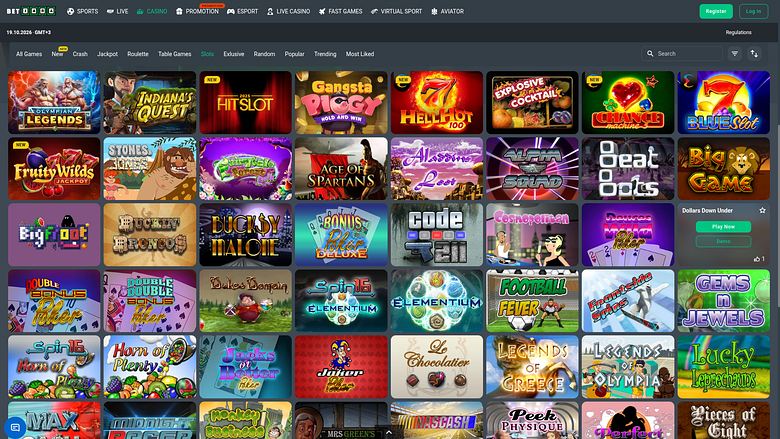Screen dimensions: 780x439
Task: Open the Aviator game link
Action: [x=447, y=11]
